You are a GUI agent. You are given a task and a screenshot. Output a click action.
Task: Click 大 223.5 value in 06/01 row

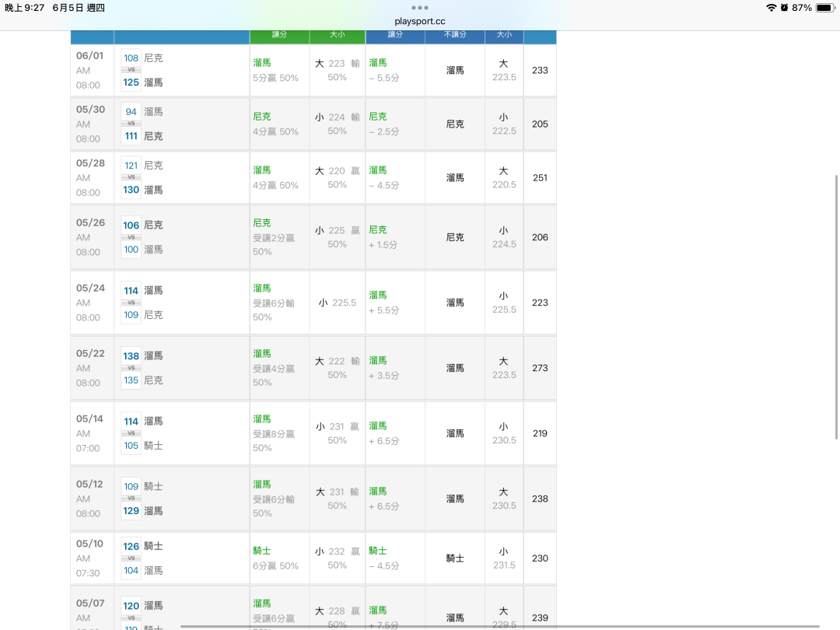[504, 70]
